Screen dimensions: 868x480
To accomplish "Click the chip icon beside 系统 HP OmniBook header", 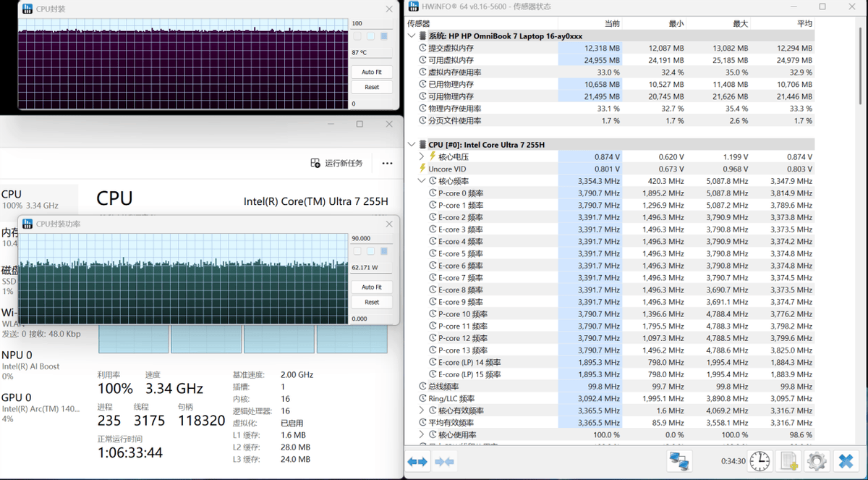I will point(422,35).
